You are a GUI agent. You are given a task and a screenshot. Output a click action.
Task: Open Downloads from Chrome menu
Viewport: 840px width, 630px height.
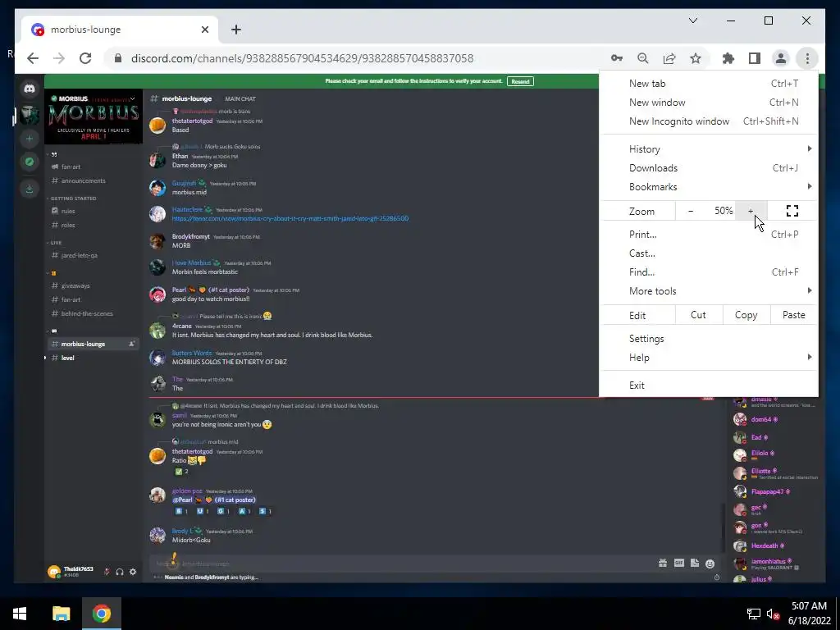tap(710, 168)
